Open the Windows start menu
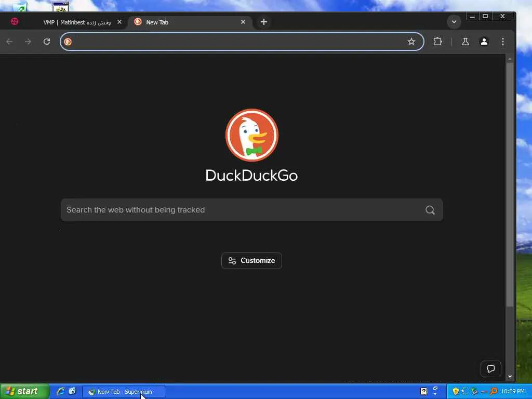 point(24,392)
